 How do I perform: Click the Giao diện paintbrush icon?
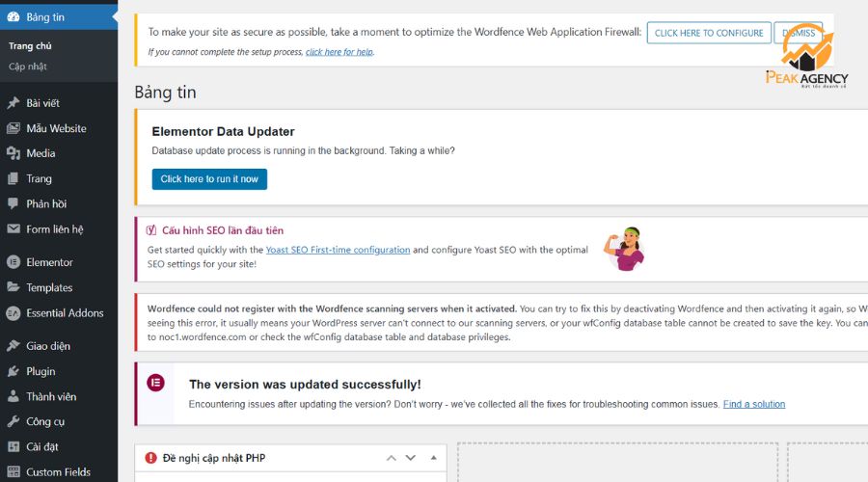(14, 346)
